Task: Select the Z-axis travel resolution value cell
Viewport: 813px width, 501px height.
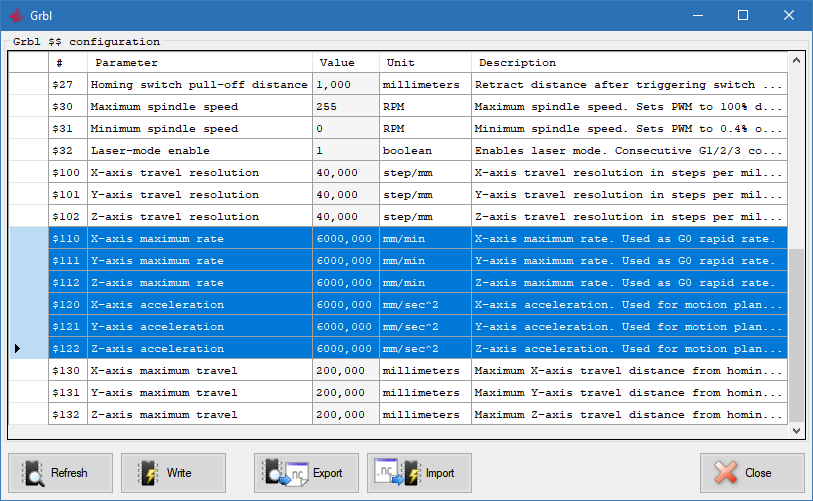Action: tap(346, 216)
